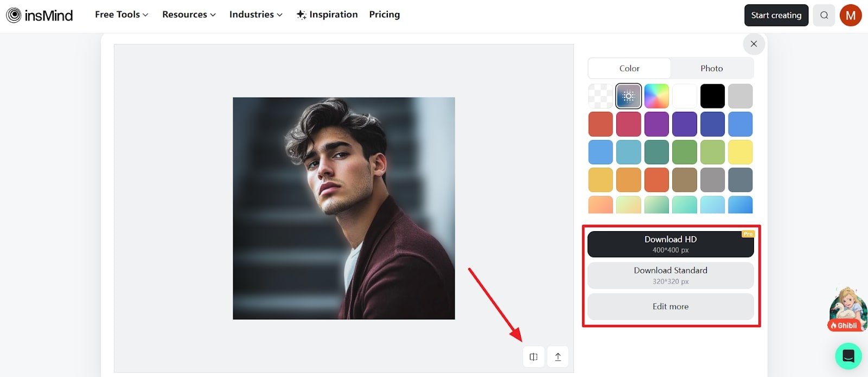
Task: Open the user avatar M
Action: tap(851, 15)
